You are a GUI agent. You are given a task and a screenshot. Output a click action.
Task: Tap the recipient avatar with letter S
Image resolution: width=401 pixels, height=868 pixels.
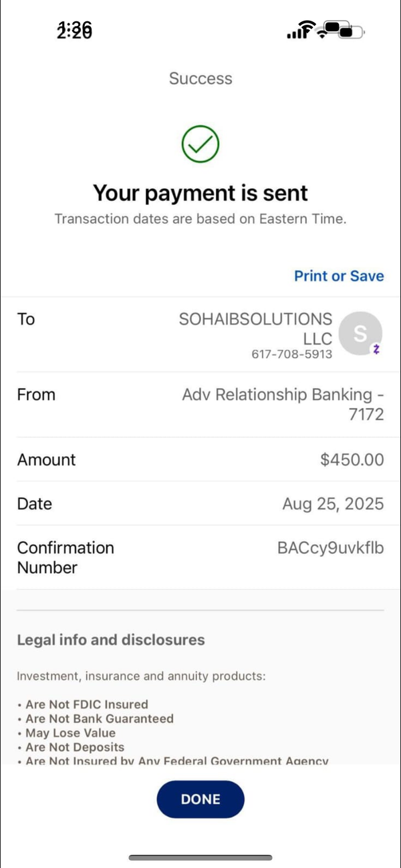pos(360,333)
